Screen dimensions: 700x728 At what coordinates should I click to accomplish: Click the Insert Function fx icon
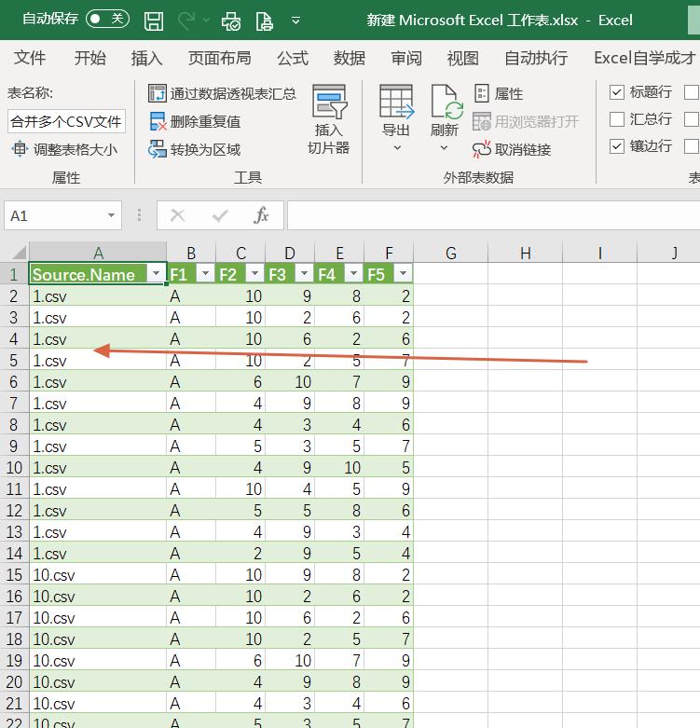tap(261, 215)
